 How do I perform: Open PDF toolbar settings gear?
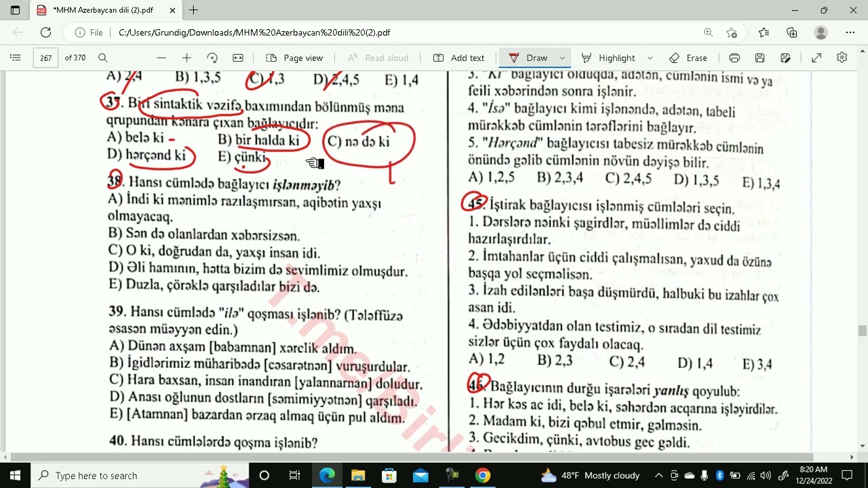(x=842, y=58)
